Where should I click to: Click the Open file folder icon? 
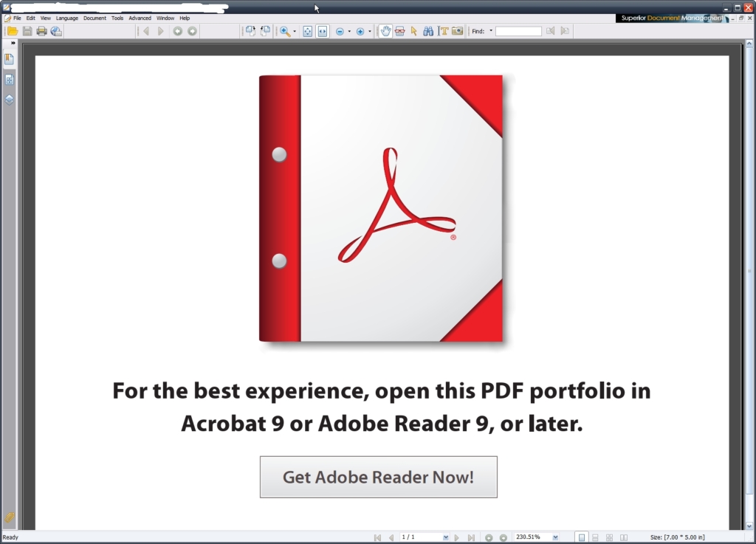coord(13,31)
